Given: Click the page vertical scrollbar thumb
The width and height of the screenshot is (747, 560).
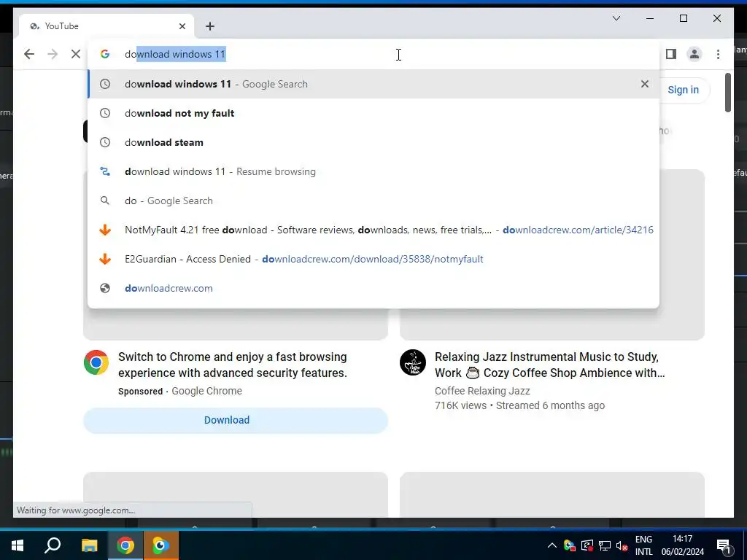Looking at the screenshot, I should (728, 93).
